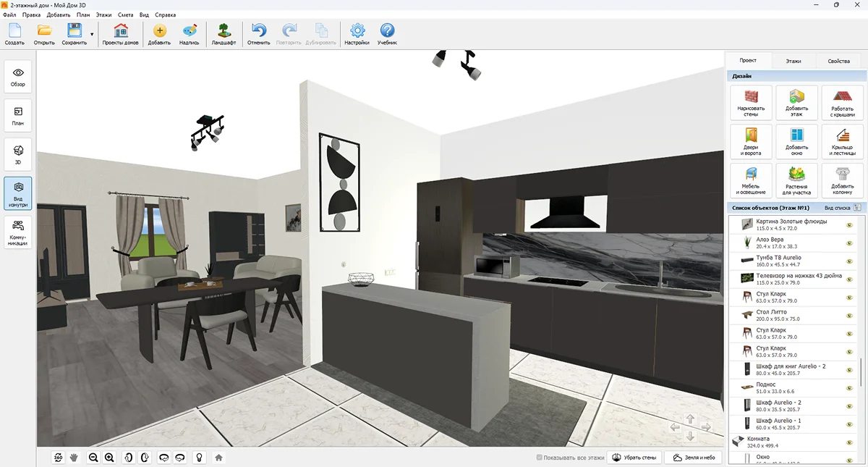
Task: Open the dropdown arrow next to Сохранить
Action: 92,34
